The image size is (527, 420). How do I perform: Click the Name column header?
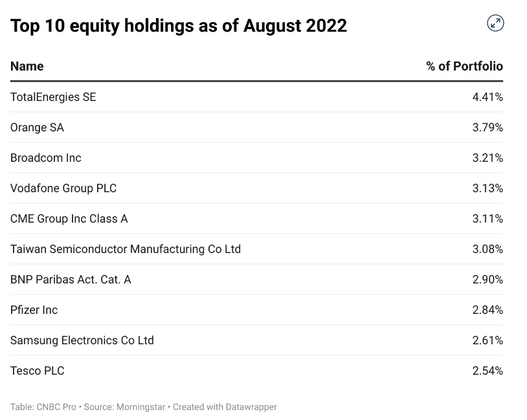tap(27, 66)
